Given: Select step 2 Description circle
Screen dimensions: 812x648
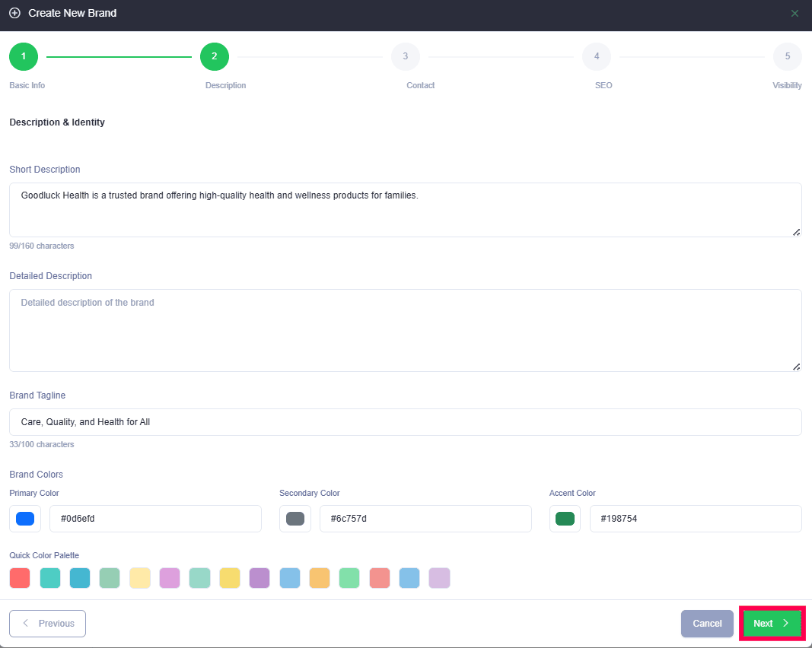Looking at the screenshot, I should [x=215, y=56].
